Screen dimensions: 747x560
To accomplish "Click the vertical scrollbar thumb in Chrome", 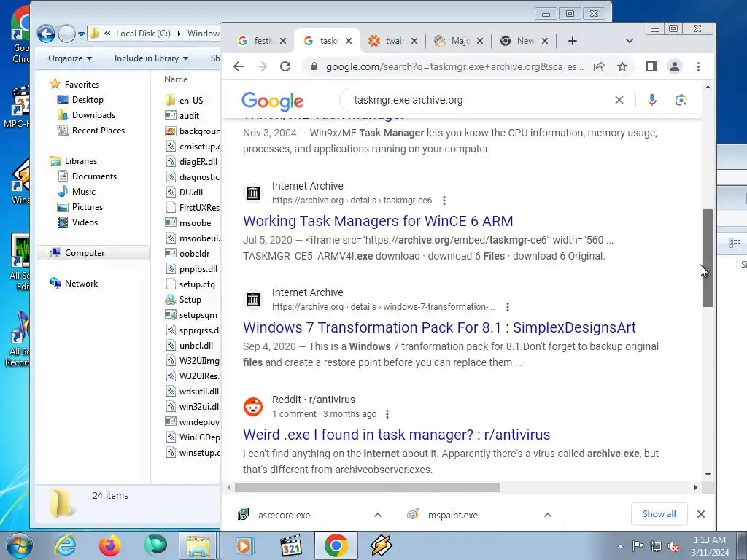I will (x=708, y=258).
